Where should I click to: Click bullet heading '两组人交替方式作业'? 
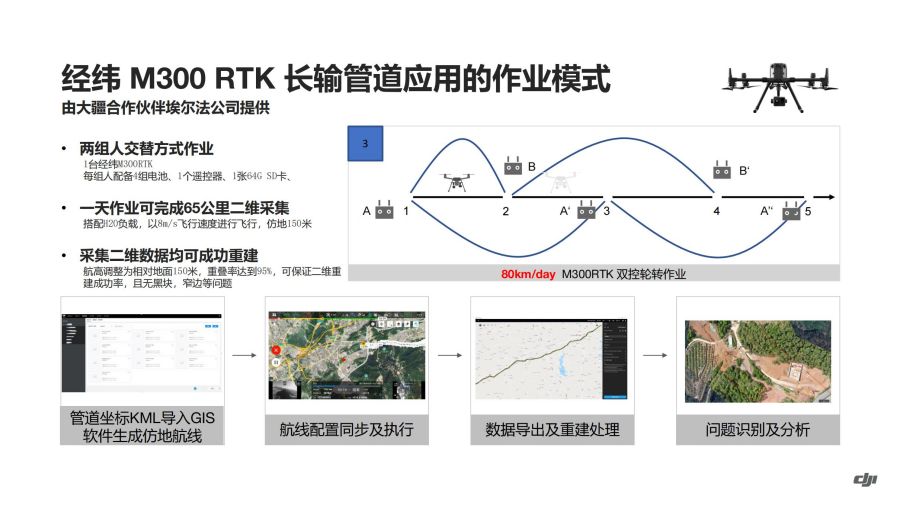pos(146,149)
